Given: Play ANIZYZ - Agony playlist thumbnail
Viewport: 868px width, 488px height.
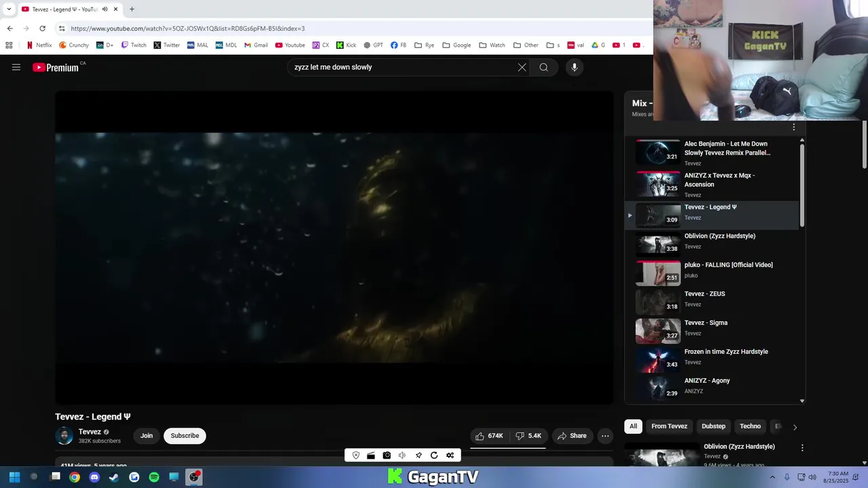Looking at the screenshot, I should point(658,388).
